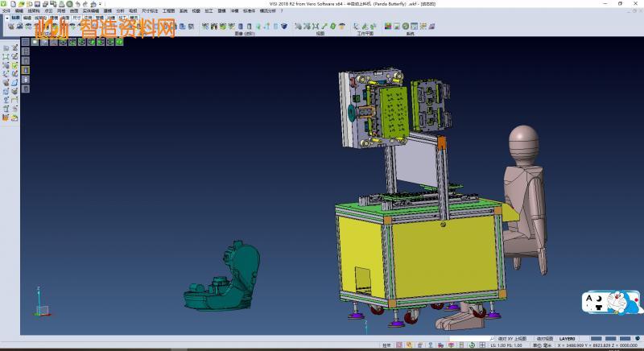Click the yellow highlighted icon in left toolbar
The width and height of the screenshot is (644, 351).
click(x=26, y=71)
